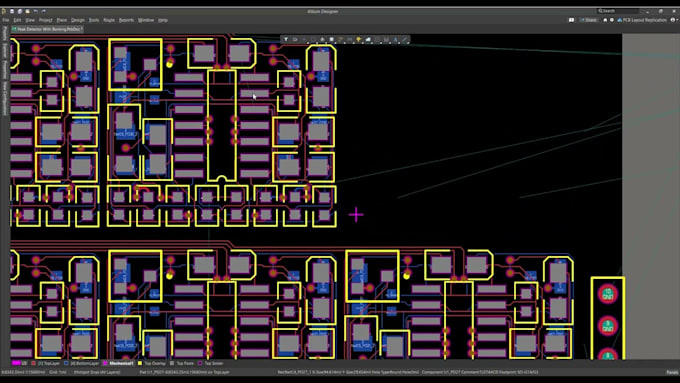Image resolution: width=680 pixels, height=383 pixels.
Task: Open PCB Layout Replication workspace link
Action: (642, 20)
